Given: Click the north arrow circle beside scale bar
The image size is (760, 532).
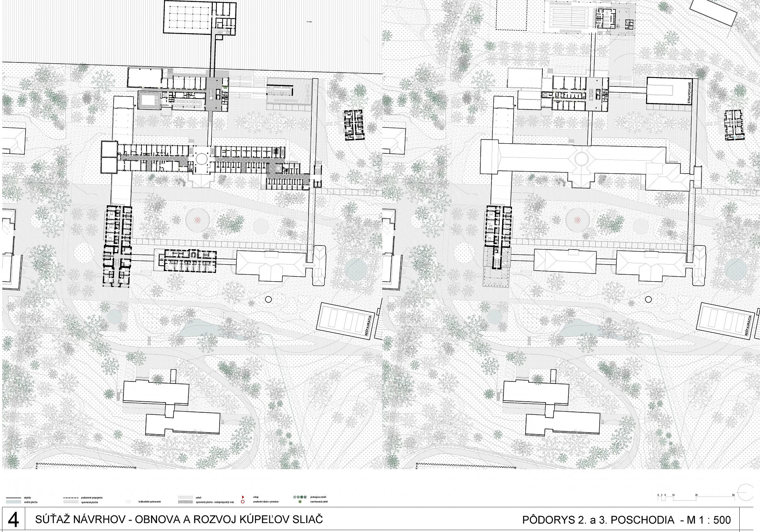Looking at the screenshot, I should click(746, 493).
